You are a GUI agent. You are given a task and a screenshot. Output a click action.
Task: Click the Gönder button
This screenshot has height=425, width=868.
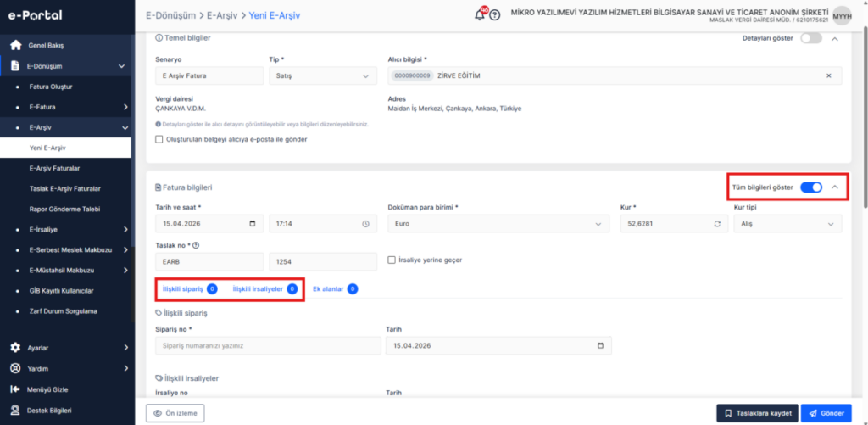click(x=826, y=413)
